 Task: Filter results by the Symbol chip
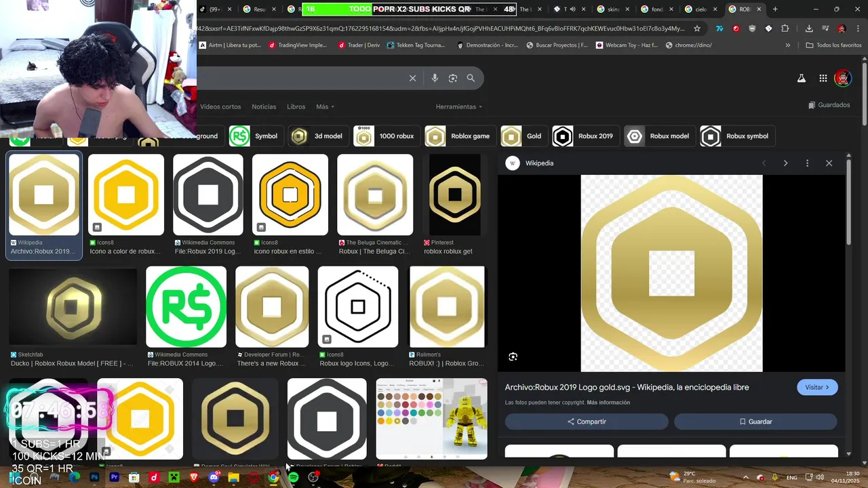[254, 136]
